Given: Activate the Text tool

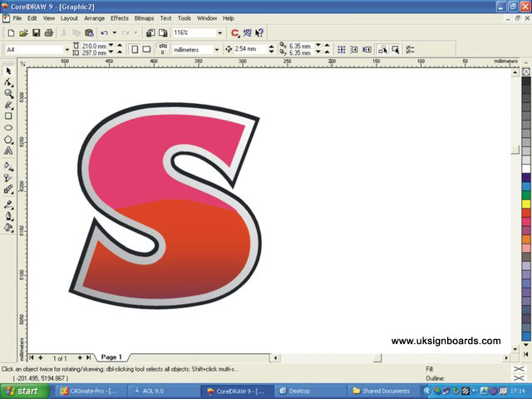Looking at the screenshot, I should [x=8, y=151].
